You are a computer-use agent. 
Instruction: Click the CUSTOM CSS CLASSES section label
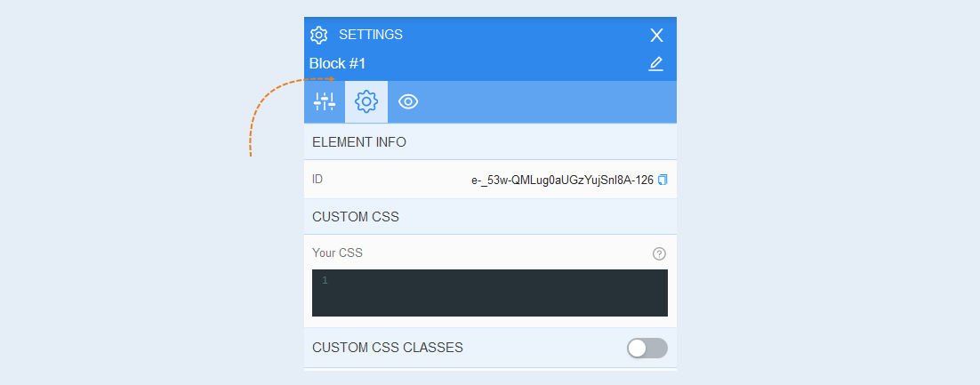388,348
